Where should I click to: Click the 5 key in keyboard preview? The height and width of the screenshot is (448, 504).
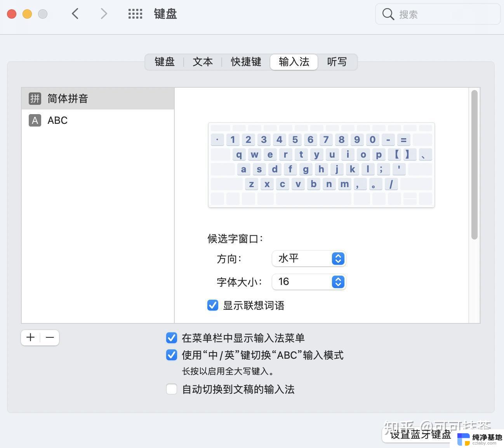click(295, 140)
